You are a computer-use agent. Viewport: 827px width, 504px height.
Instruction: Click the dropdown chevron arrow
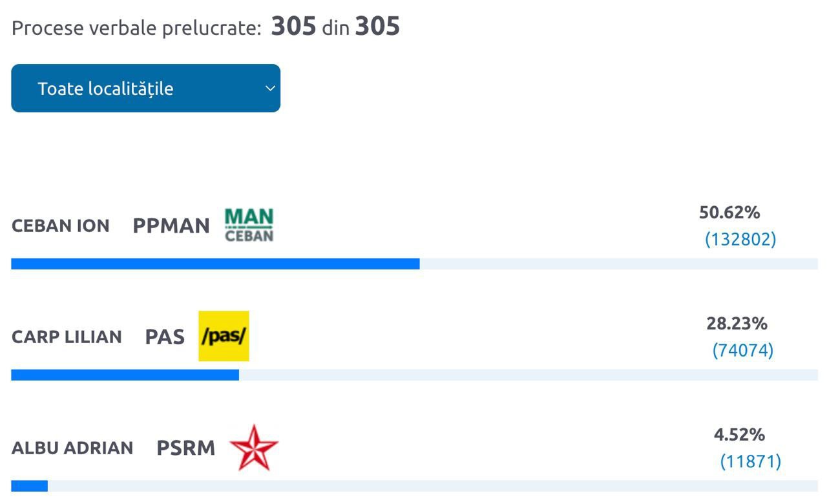(271, 89)
